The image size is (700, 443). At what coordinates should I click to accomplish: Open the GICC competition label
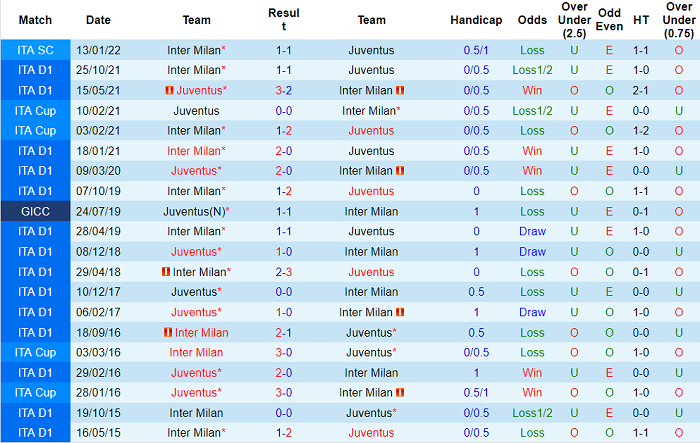click(35, 211)
